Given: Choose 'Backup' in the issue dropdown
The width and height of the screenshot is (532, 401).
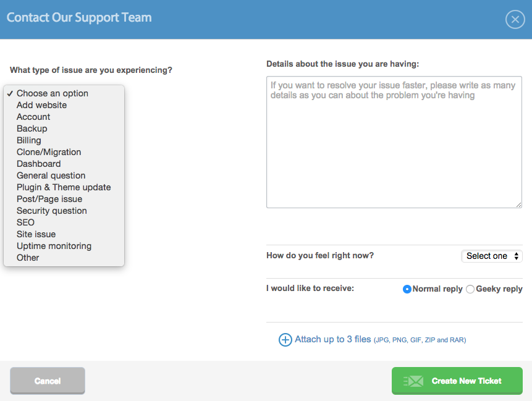Looking at the screenshot, I should (x=32, y=129).
